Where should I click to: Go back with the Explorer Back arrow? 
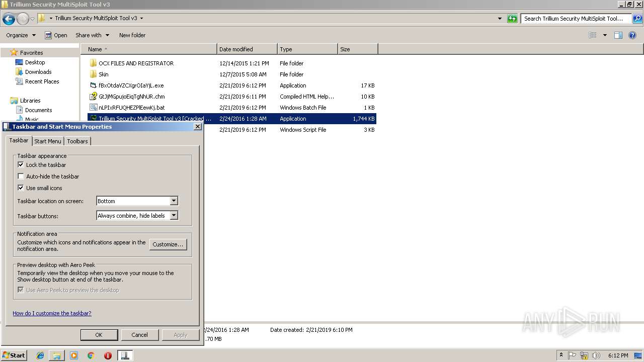(x=9, y=19)
